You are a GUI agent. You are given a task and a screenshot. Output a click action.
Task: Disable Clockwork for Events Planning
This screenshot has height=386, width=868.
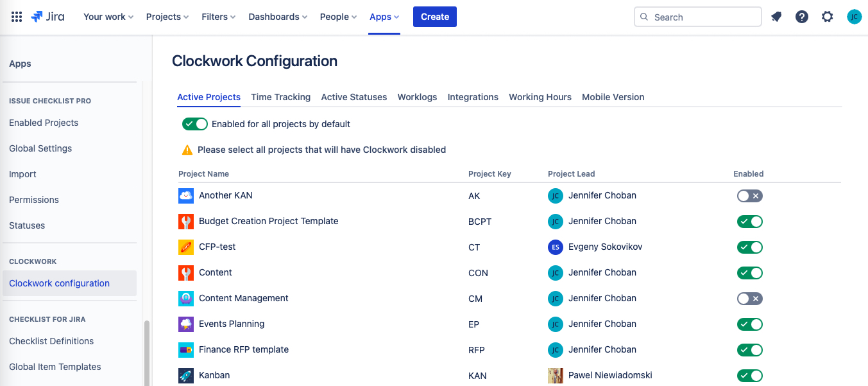click(750, 324)
